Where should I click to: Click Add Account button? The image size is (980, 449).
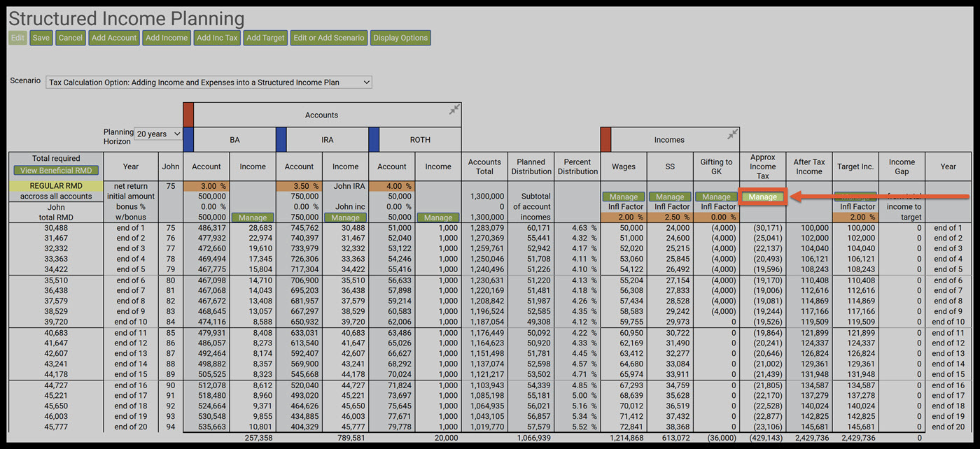[x=114, y=38]
